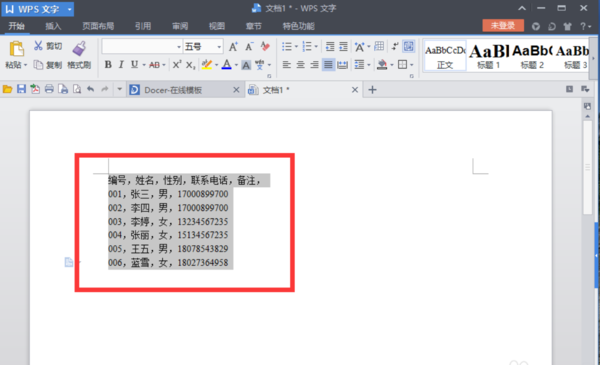Open the new tab plus button
600x365 pixels.
[x=372, y=90]
